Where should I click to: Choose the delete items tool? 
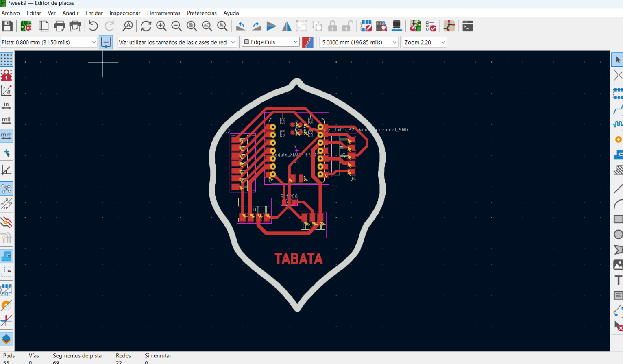(618, 326)
